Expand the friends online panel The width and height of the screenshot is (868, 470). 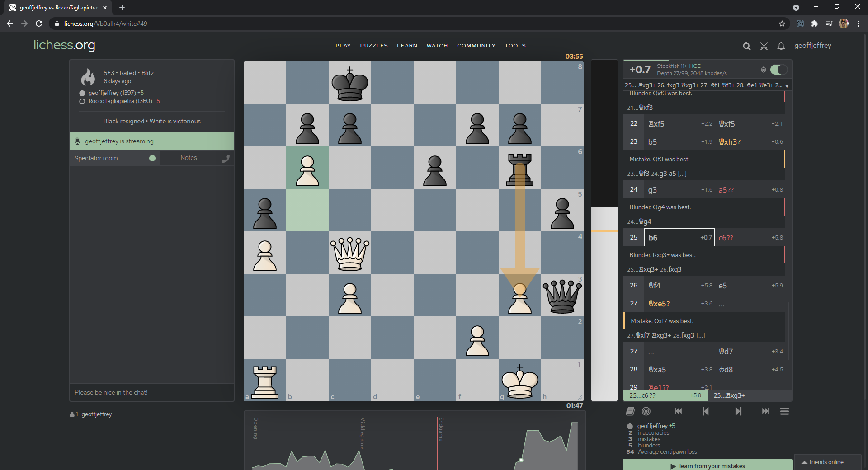[x=827, y=462]
